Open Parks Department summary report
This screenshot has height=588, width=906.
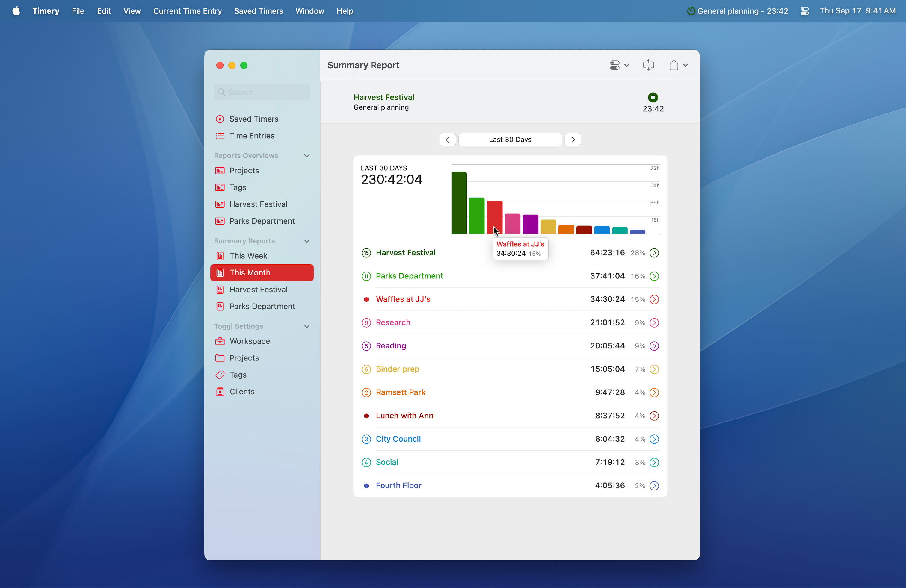262,306
